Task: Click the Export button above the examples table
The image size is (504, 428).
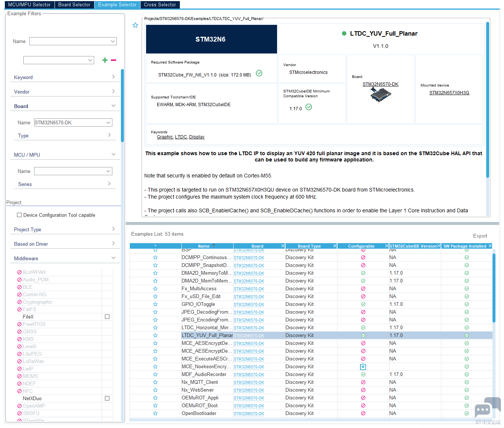Action: [x=480, y=236]
